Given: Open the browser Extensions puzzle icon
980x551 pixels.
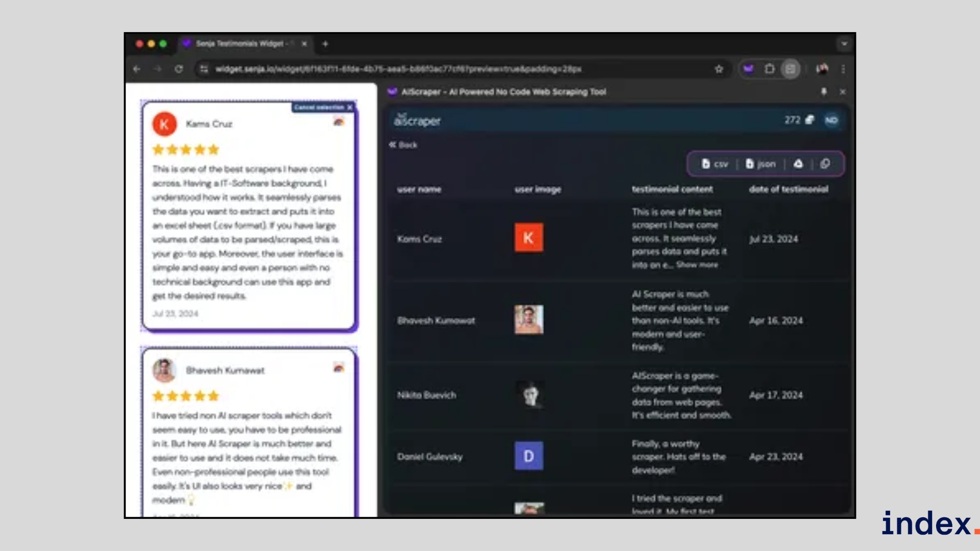Looking at the screenshot, I should (770, 69).
